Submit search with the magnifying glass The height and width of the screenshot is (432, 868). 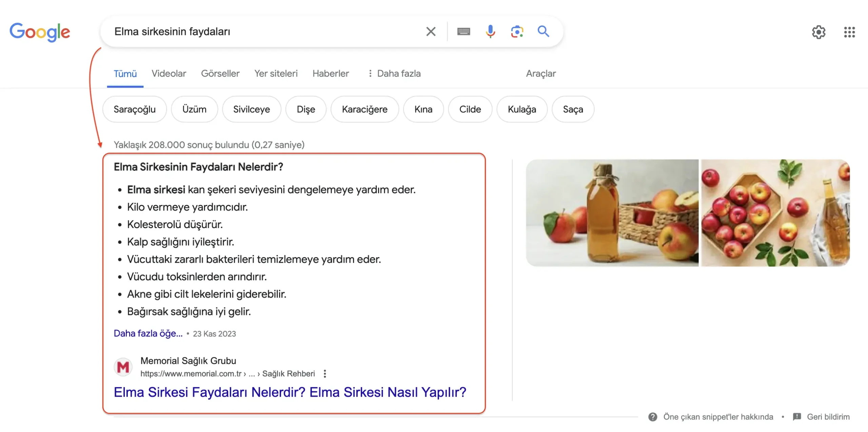[543, 31]
